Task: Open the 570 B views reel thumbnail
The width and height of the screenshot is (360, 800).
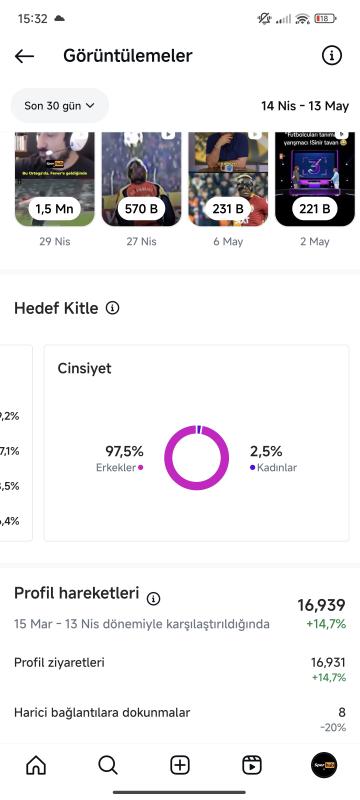Action: point(141,179)
